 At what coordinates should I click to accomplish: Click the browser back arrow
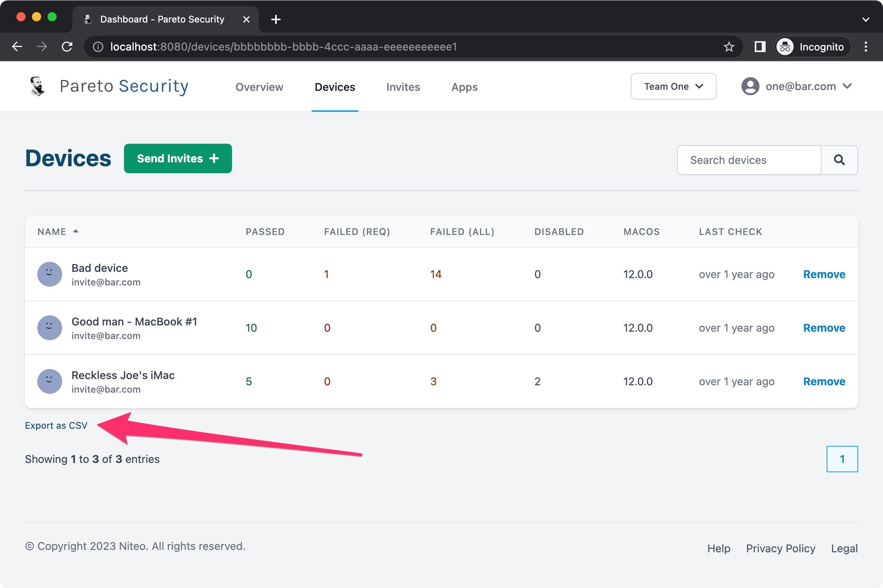17,47
